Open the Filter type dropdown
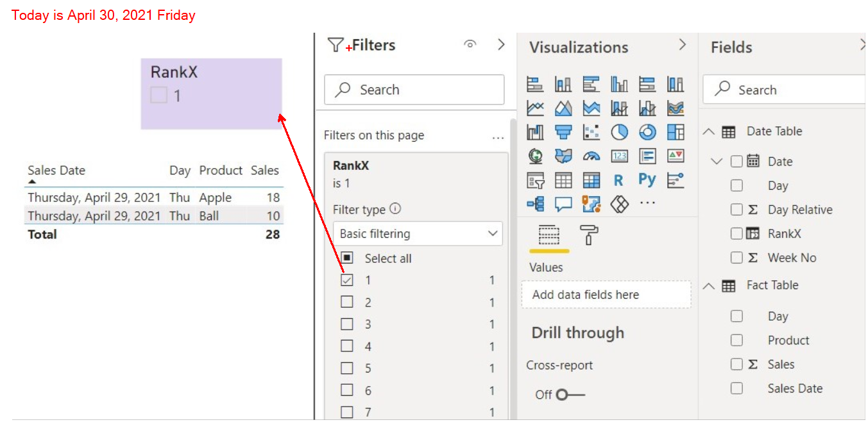The width and height of the screenshot is (868, 429). click(418, 233)
